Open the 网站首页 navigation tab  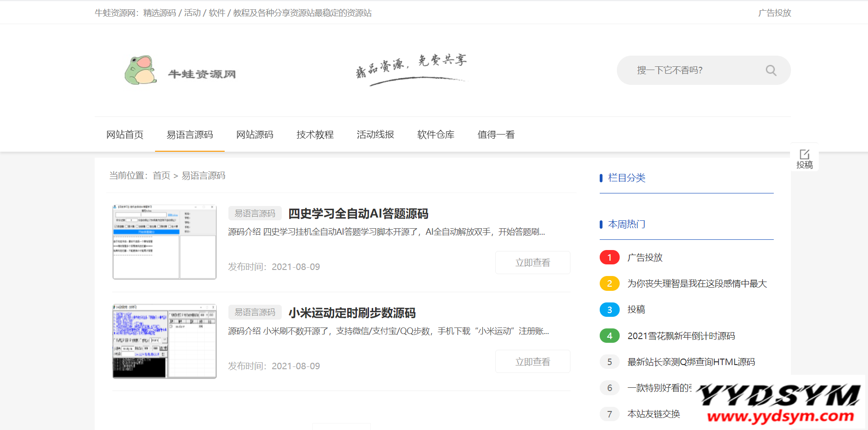(125, 135)
